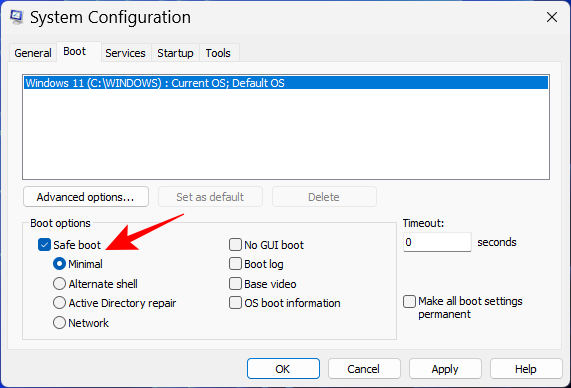571x388 pixels.
Task: Click the Timeout seconds input field
Action: tap(437, 242)
